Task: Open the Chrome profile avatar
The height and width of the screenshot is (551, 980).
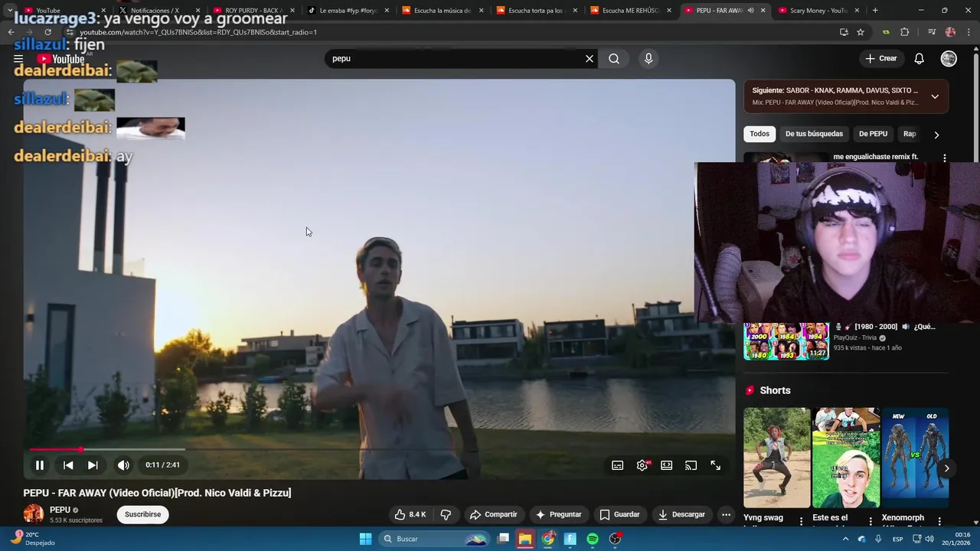Action: pyautogui.click(x=950, y=32)
